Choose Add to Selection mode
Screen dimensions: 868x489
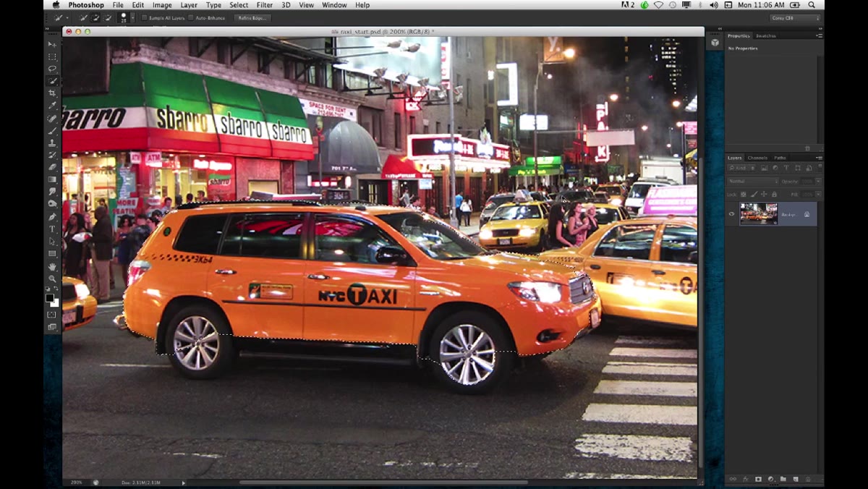coord(95,17)
